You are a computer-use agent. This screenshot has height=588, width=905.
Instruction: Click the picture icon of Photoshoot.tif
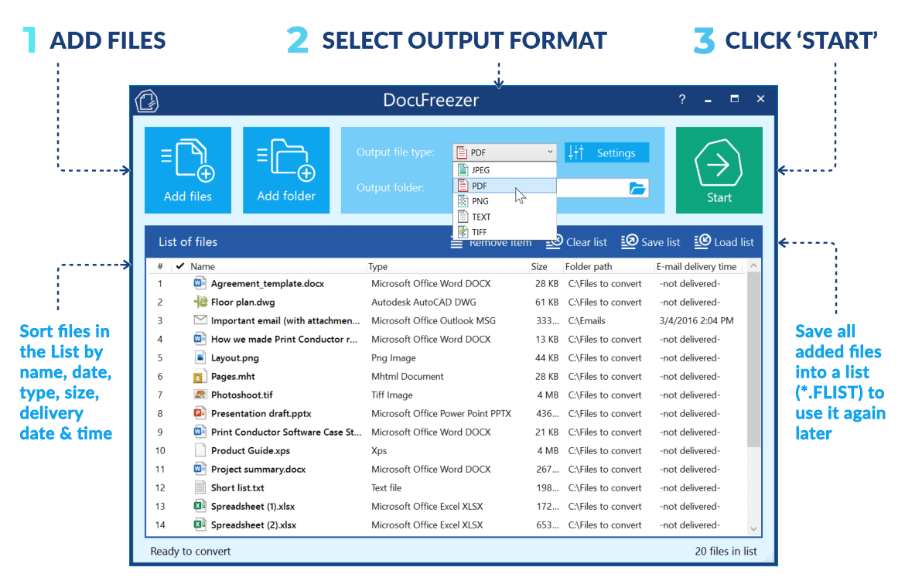click(200, 395)
